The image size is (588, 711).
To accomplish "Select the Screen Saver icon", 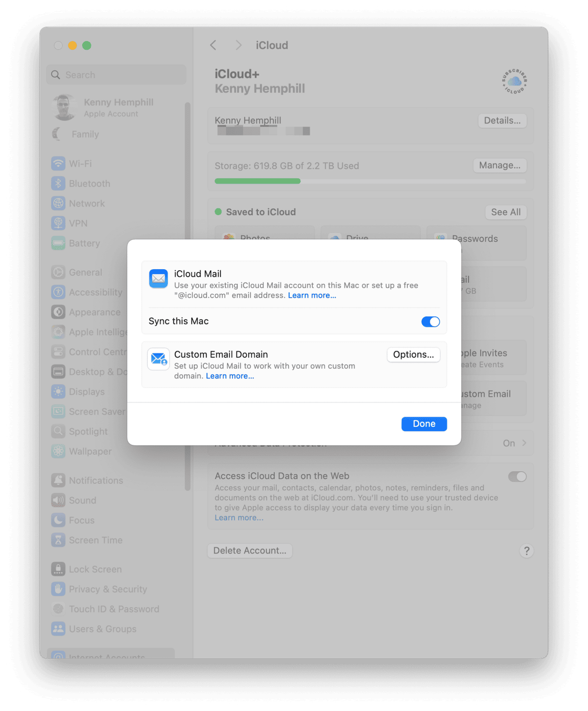I will (x=58, y=411).
